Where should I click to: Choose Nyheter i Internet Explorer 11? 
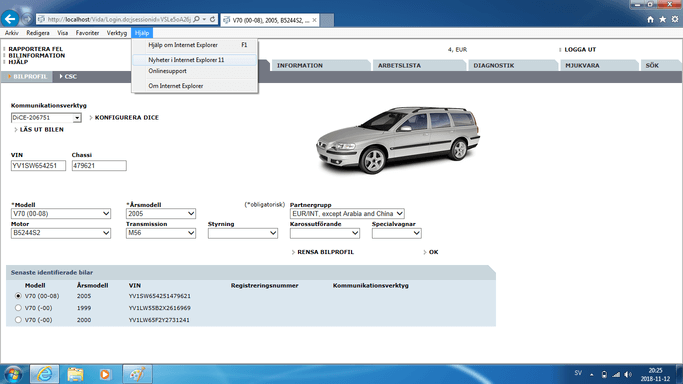coord(195,60)
